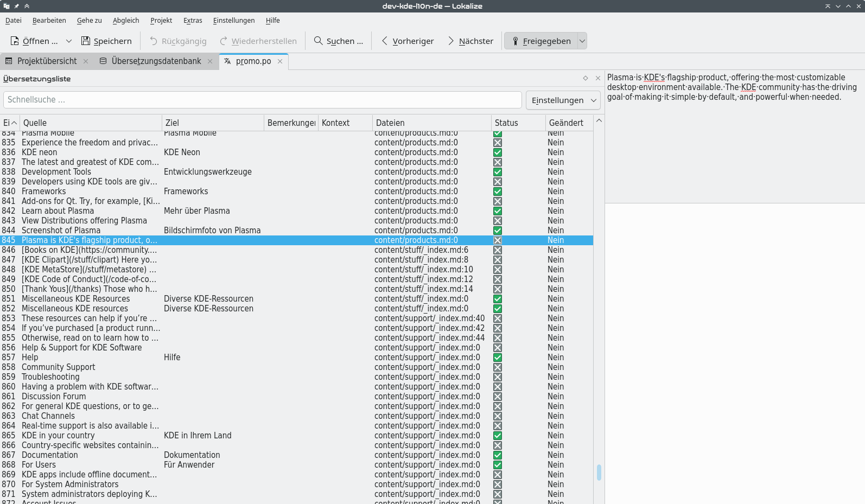The image size is (865, 504).
Task: Click the source text editor pane
Action: tap(735, 137)
